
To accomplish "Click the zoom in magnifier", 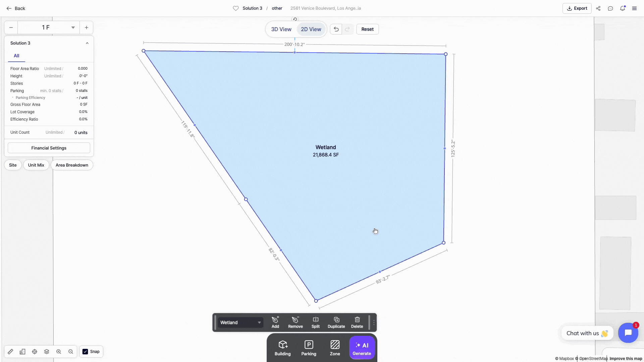I will click(59, 352).
